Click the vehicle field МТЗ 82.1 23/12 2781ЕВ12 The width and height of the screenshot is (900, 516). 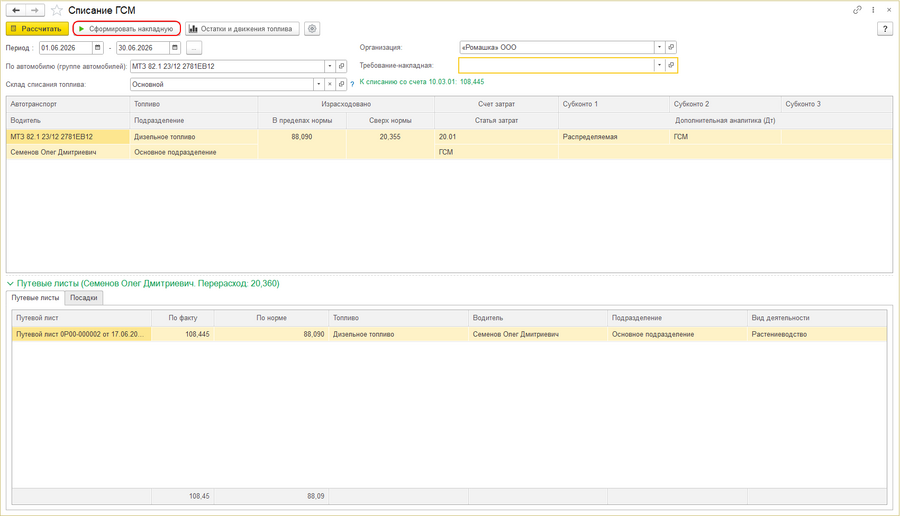[227, 66]
